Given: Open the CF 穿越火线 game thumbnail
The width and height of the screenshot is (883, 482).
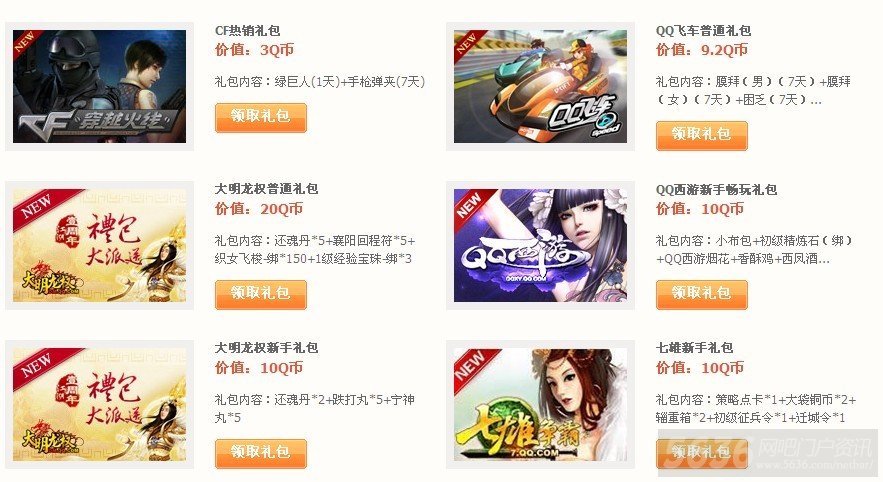Looking at the screenshot, I should pyautogui.click(x=100, y=86).
